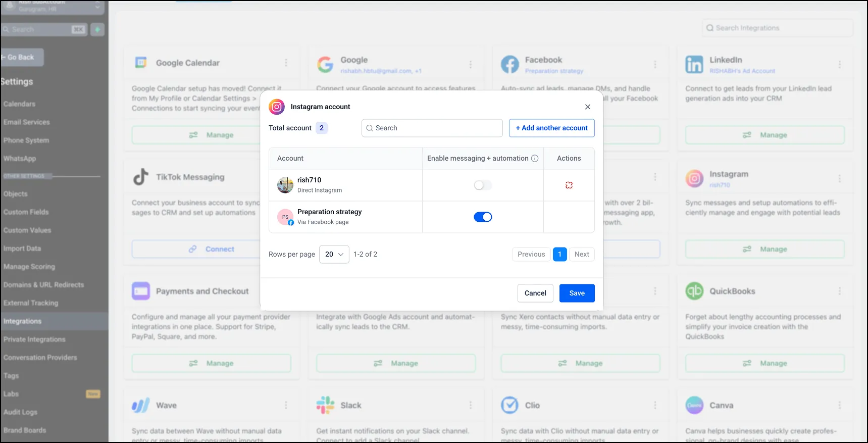Click the Go Back button in sidebar
868x443 pixels.
coord(21,57)
